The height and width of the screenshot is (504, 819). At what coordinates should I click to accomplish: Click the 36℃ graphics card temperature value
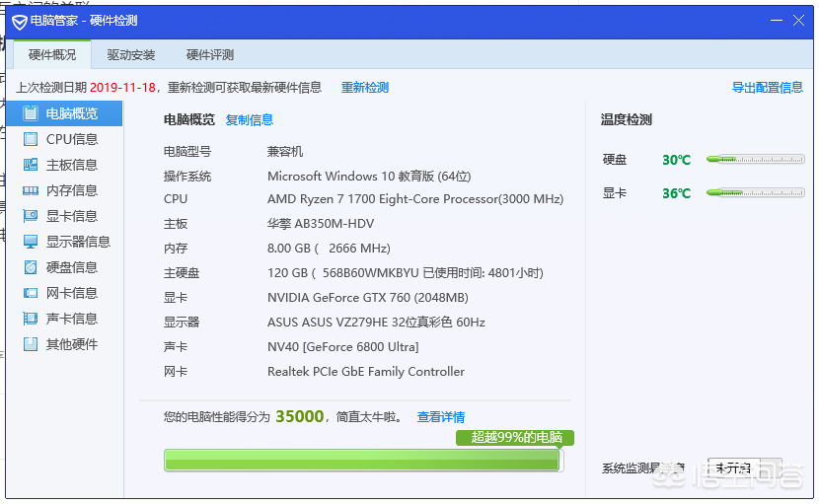point(676,193)
